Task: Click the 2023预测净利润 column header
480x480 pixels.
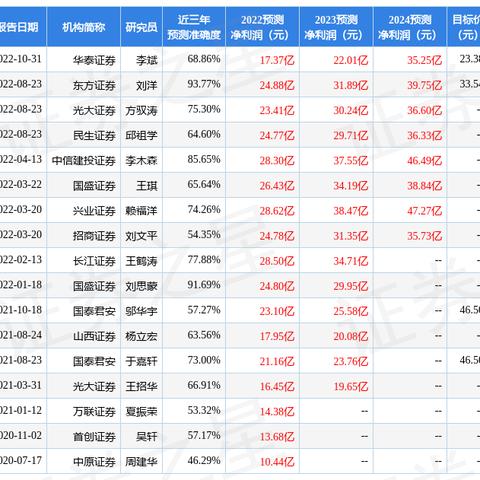Action: click(x=336, y=27)
